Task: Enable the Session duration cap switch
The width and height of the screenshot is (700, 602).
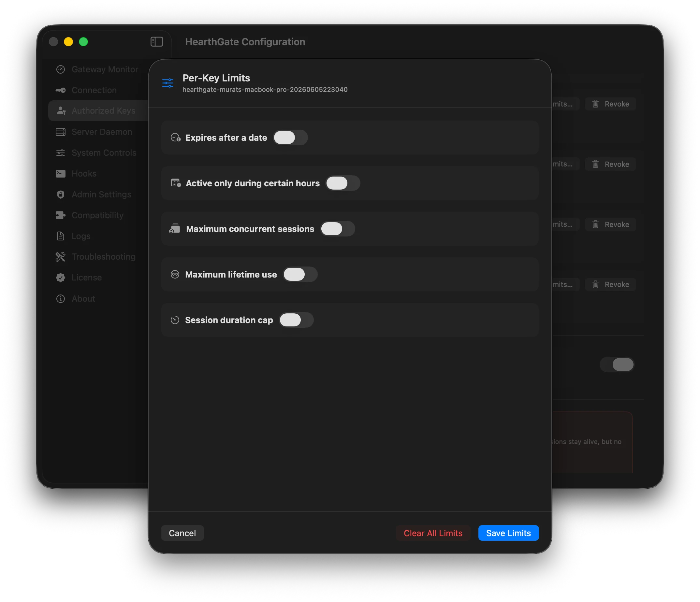Action: tap(296, 320)
